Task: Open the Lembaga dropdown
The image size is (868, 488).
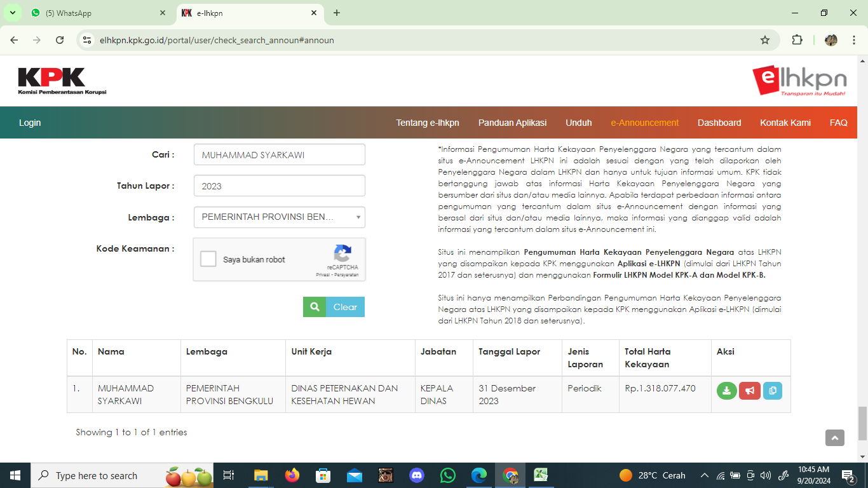Action: pyautogui.click(x=280, y=217)
